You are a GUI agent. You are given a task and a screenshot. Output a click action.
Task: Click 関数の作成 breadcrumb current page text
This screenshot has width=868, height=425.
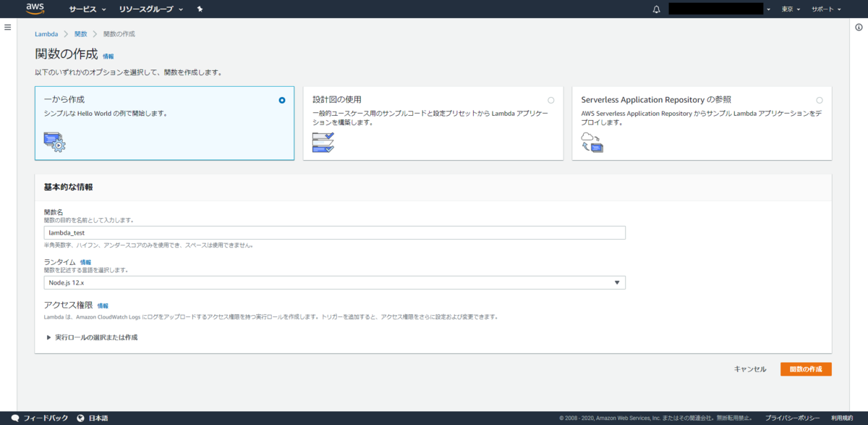coord(119,34)
